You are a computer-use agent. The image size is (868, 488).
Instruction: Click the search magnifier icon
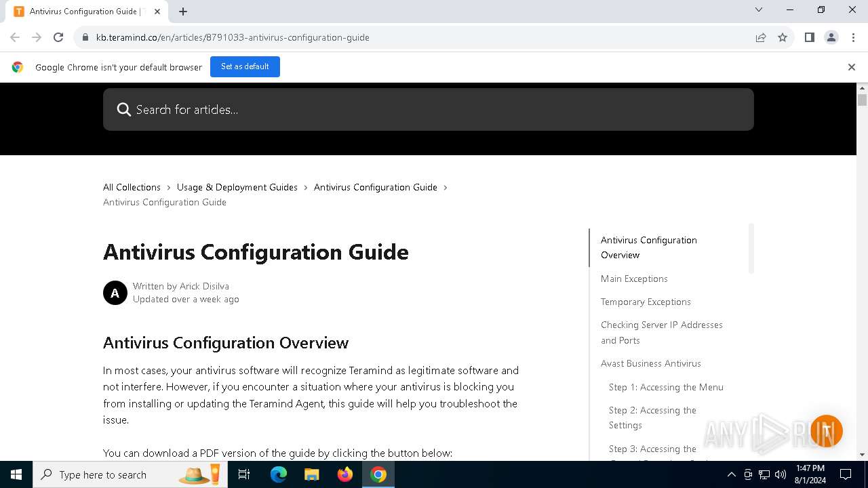pyautogui.click(x=123, y=110)
